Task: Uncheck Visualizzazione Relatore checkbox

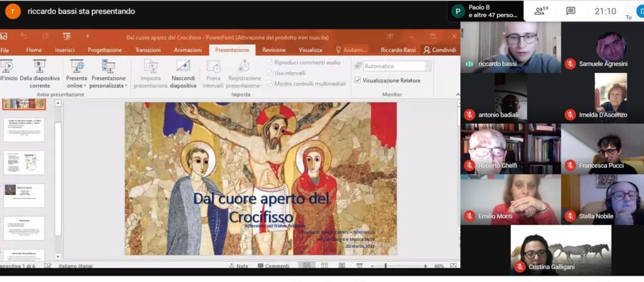Action: [357, 80]
